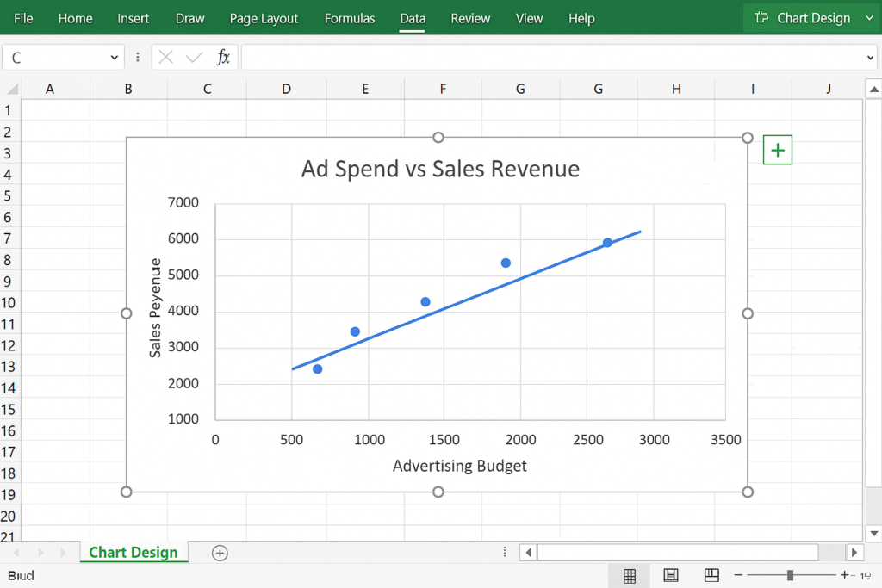Select the Chart Design sheet tab
The width and height of the screenshot is (882, 588).
point(133,553)
